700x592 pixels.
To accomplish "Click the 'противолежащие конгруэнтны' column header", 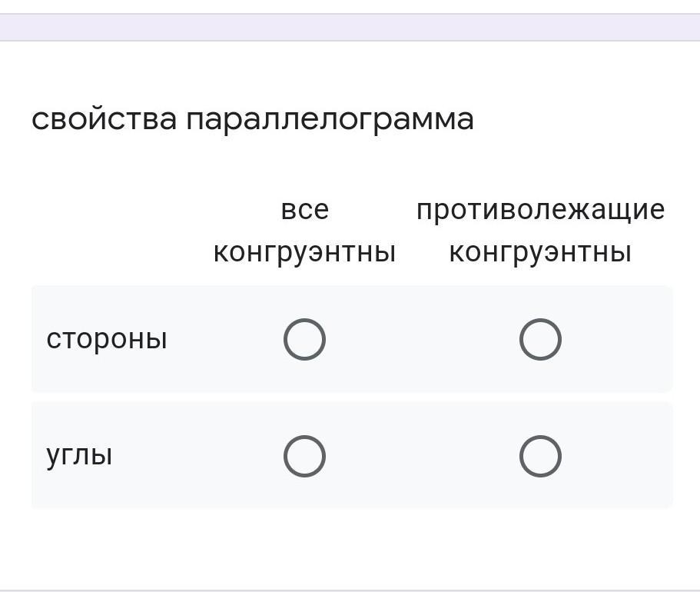I will (x=540, y=231).
